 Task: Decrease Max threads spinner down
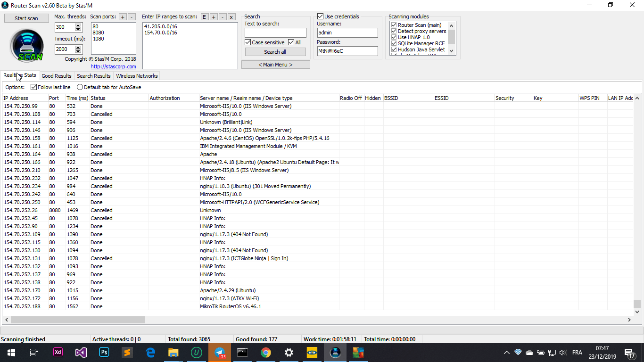coord(78,30)
